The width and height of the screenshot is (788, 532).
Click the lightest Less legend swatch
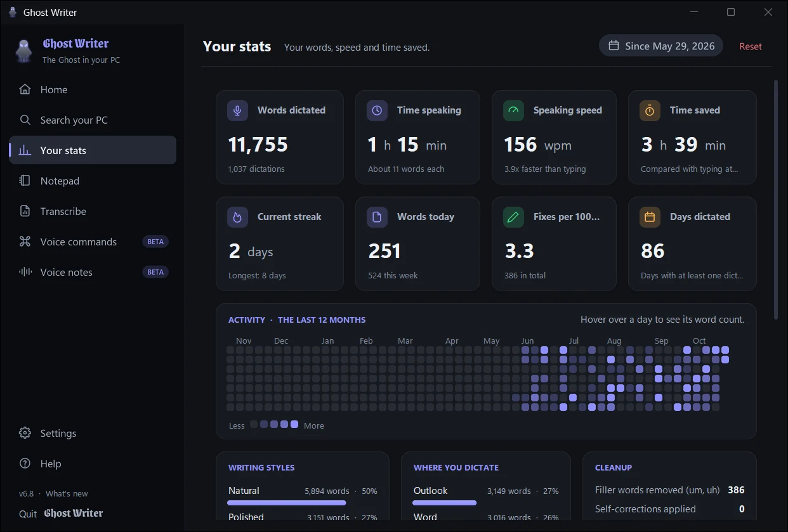click(254, 424)
